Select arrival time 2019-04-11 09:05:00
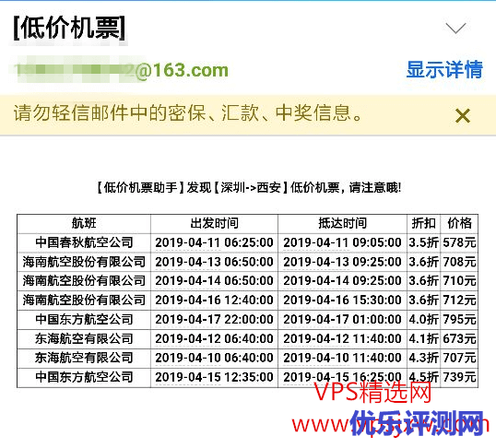This screenshot has height=448, width=496. point(343,242)
